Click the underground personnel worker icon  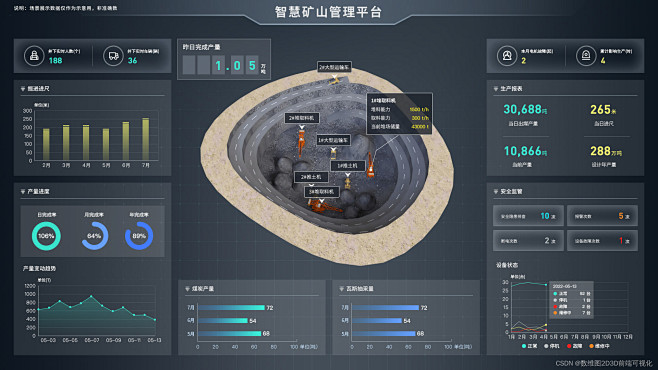coord(34,56)
